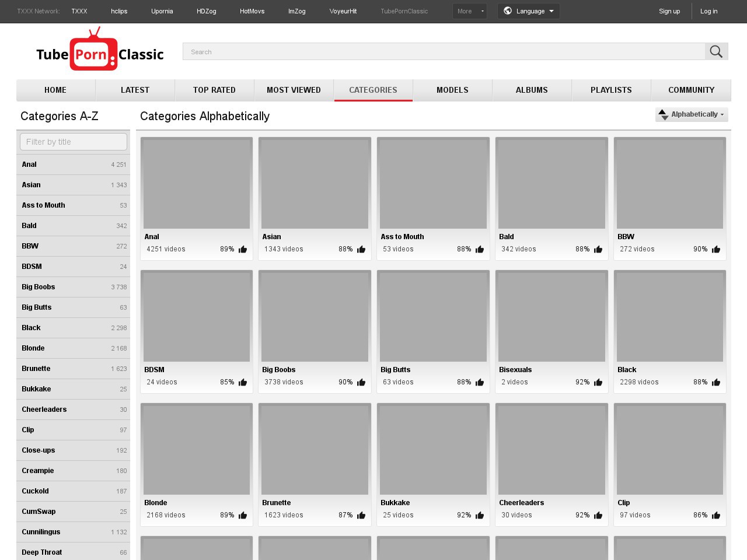The image size is (747, 560).
Task: Click the globe icon beside Language
Action: 508,11
